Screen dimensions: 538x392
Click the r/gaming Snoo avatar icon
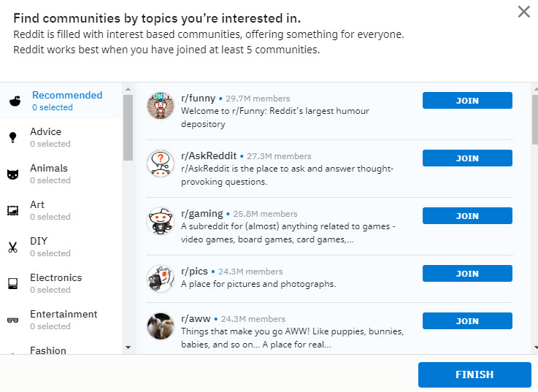[160, 221]
